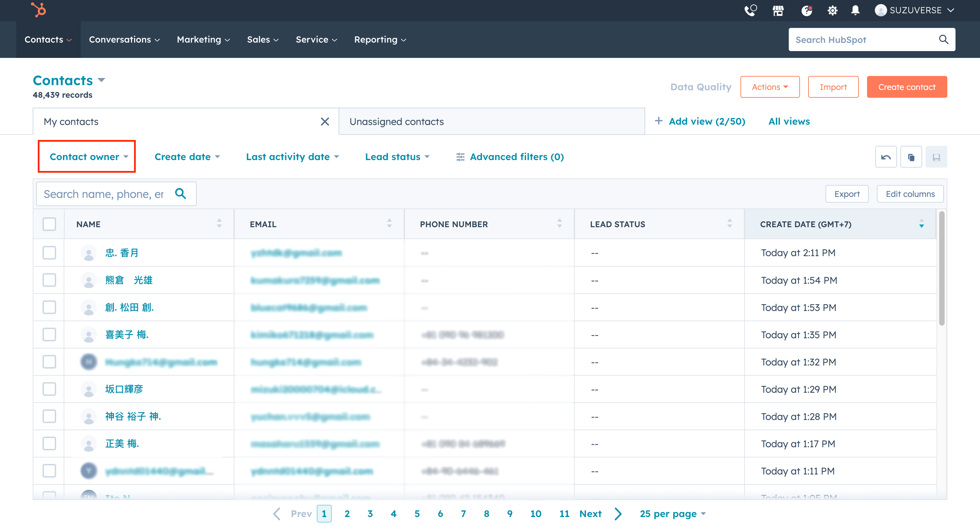Click the Create contact button
This screenshot has height=530, width=980.
point(906,87)
